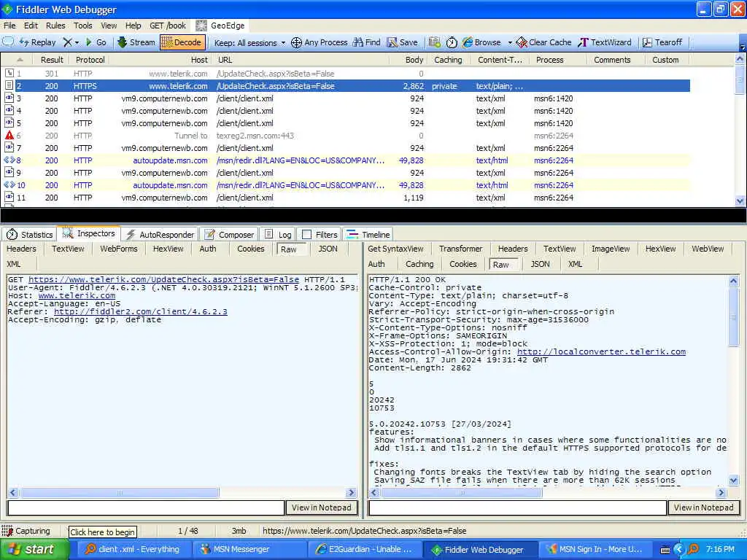Click the GET /book menu item
Screen dimensions: 747x560
[x=168, y=26]
